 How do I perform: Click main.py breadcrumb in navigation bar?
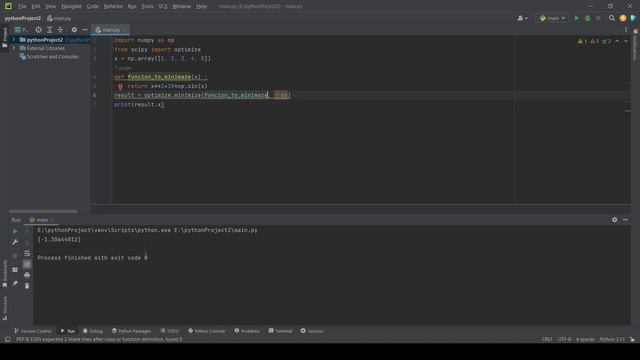59,18
